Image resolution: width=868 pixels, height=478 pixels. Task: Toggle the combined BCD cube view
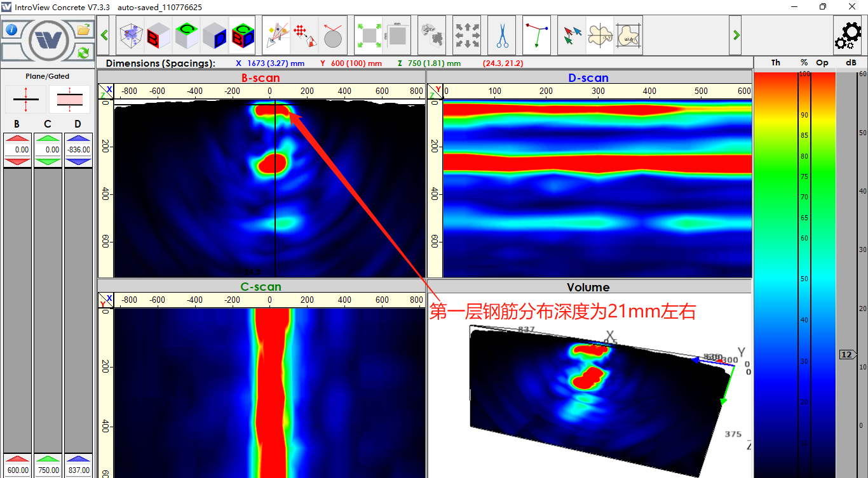point(242,35)
